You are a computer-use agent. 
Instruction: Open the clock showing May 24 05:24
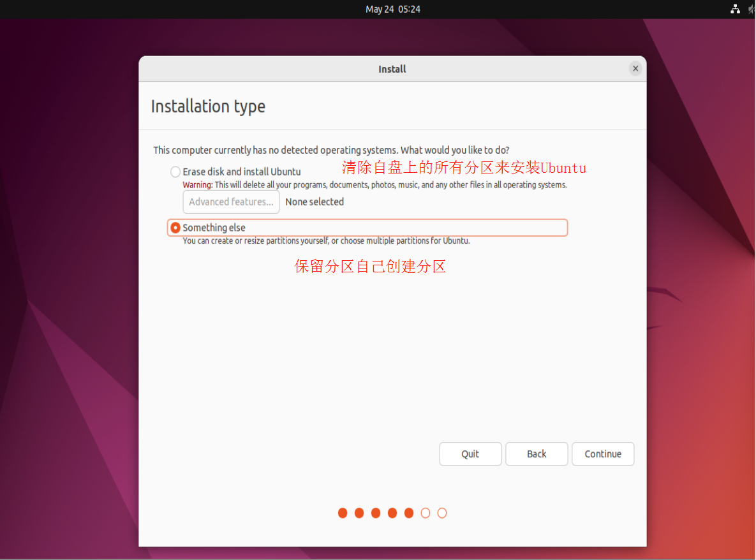[392, 9]
